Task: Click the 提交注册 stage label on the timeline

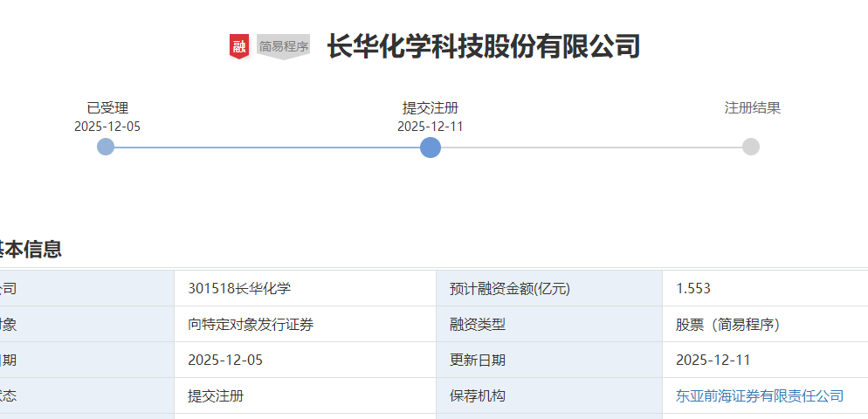Action: click(431, 108)
